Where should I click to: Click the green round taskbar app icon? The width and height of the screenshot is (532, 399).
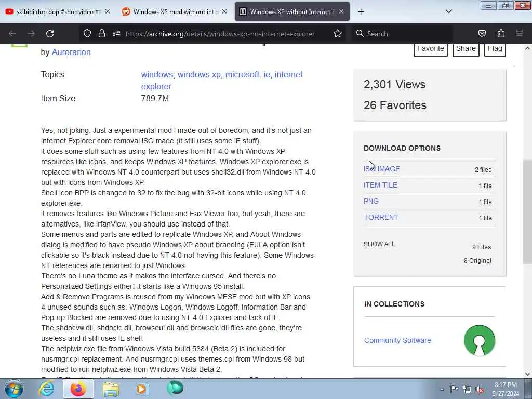point(175,388)
